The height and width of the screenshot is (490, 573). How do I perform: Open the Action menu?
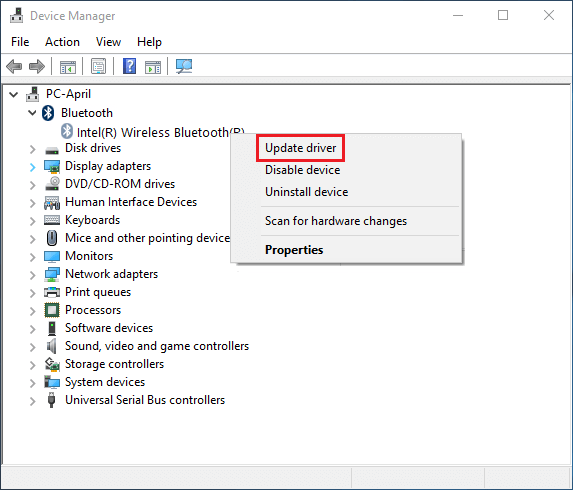point(62,42)
